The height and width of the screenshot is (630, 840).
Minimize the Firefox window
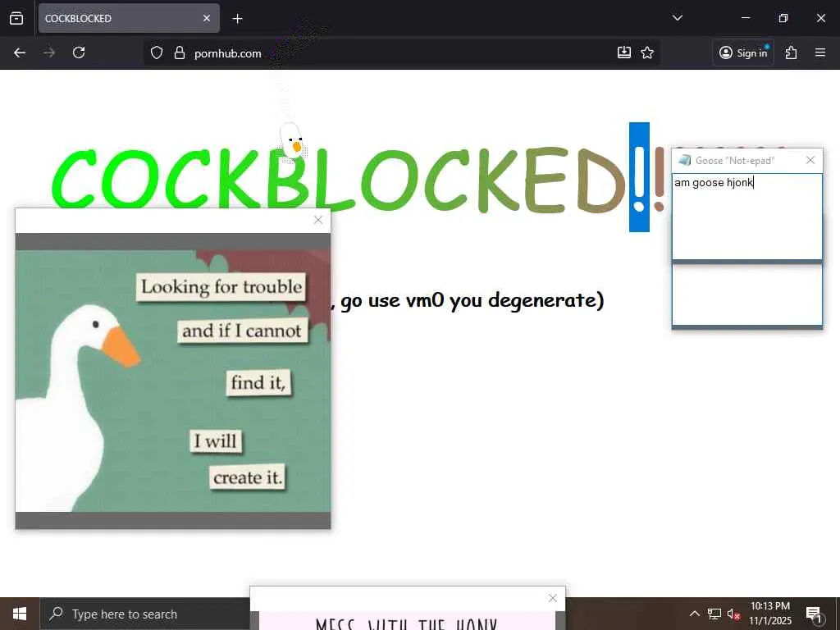(746, 18)
